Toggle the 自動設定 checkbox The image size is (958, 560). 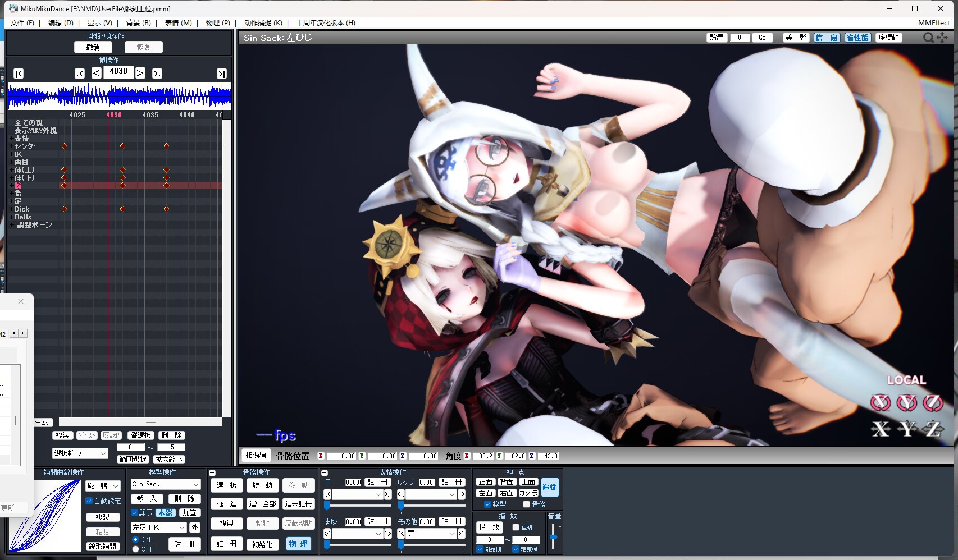(x=89, y=501)
